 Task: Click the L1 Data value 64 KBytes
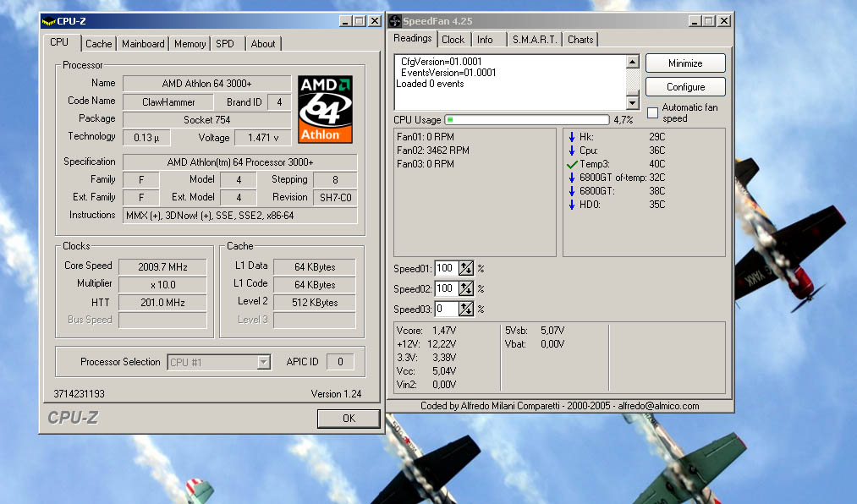tap(315, 267)
